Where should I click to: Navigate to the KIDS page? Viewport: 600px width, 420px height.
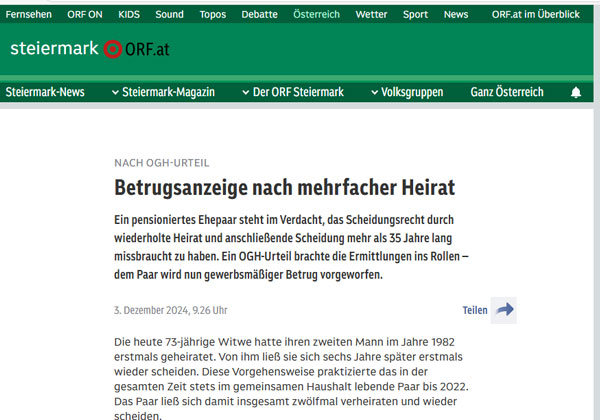129,15
